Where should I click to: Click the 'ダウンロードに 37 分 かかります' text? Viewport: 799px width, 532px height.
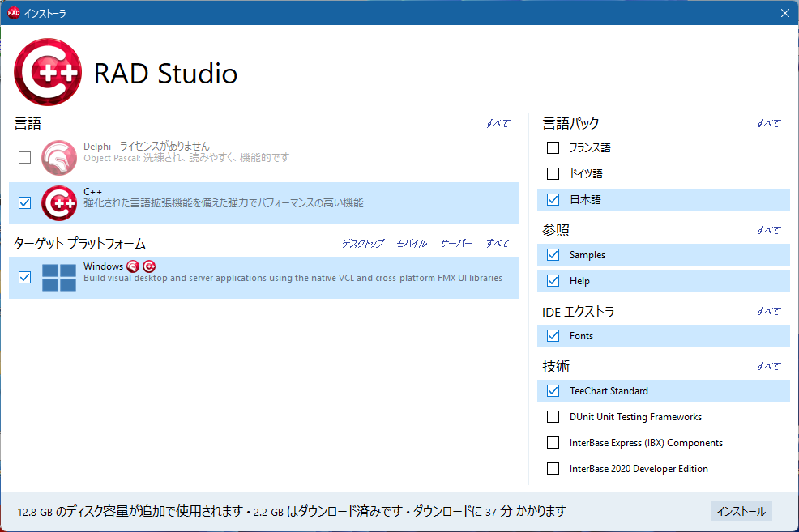[x=489, y=511]
